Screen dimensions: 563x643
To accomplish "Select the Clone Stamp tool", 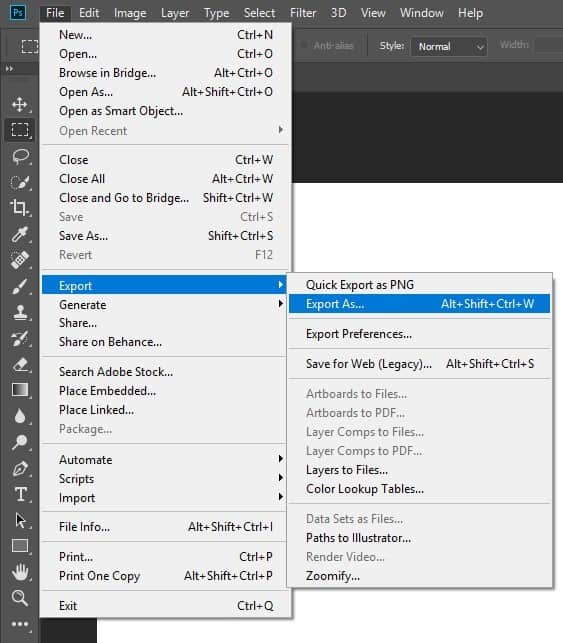I will click(x=20, y=312).
